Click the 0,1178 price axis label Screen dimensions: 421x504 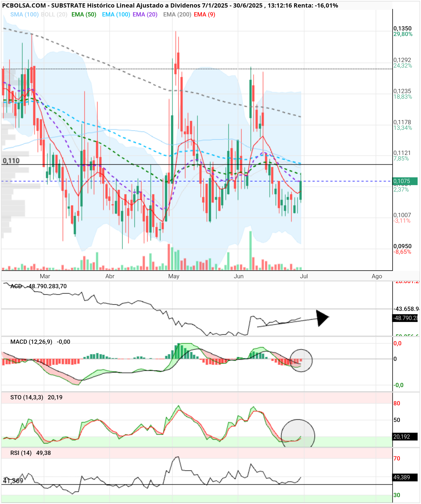click(x=402, y=122)
